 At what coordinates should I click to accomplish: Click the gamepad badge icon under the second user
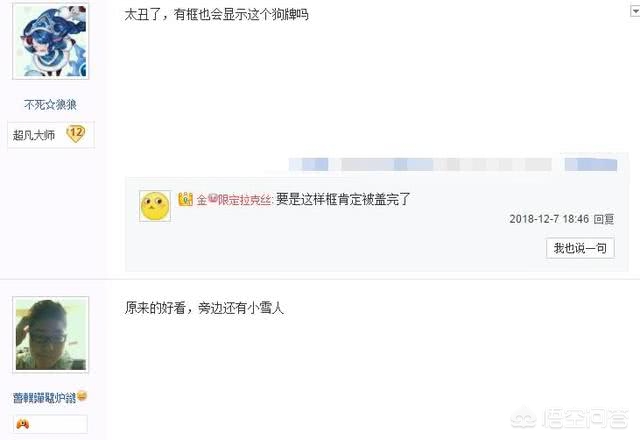tap(22, 424)
